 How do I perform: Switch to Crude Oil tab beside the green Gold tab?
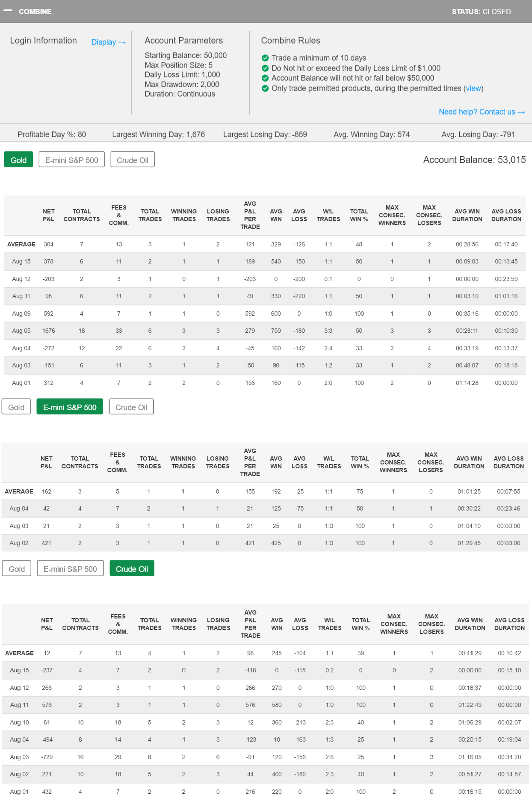pyautogui.click(x=133, y=160)
